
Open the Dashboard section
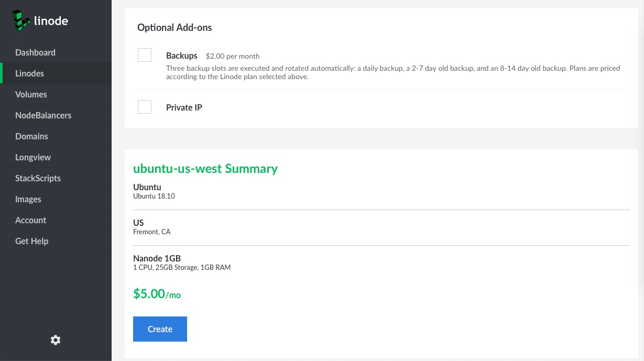click(35, 52)
